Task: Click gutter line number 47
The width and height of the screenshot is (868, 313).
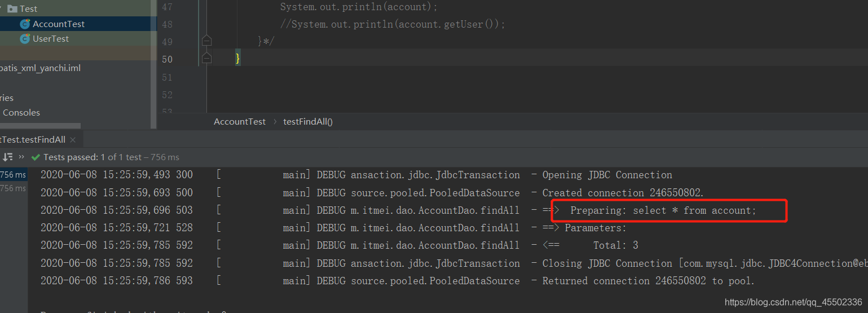Action: click(x=166, y=7)
